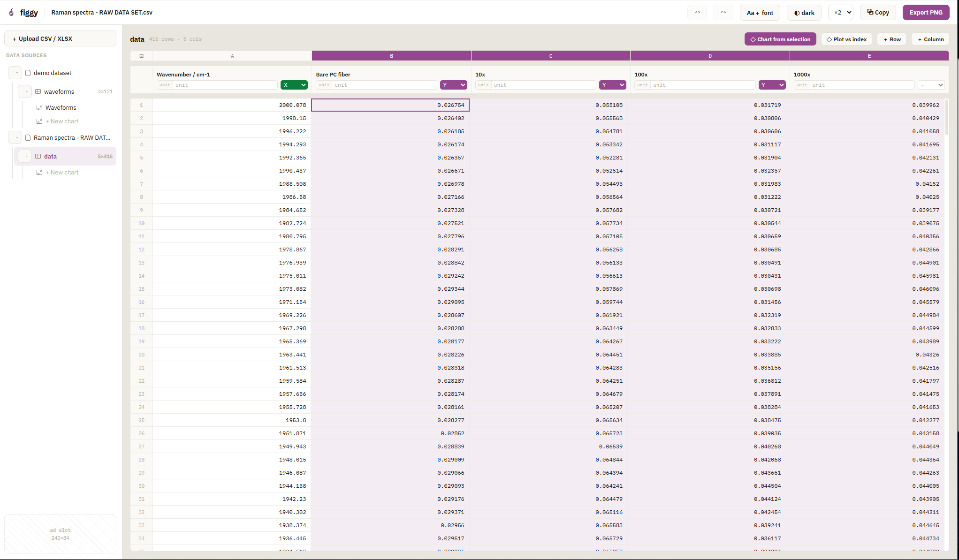Select column B header
This screenshot has width=959, height=560.
(391, 56)
